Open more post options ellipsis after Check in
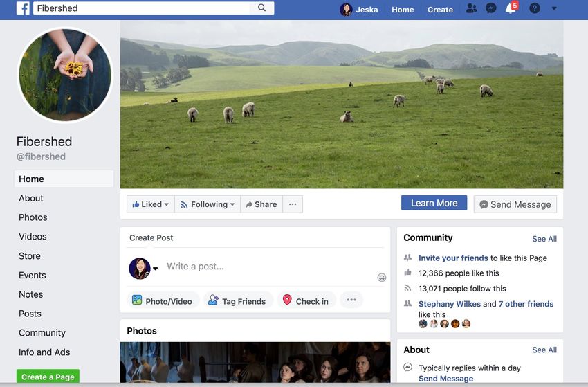The image size is (588, 387). pyautogui.click(x=351, y=300)
